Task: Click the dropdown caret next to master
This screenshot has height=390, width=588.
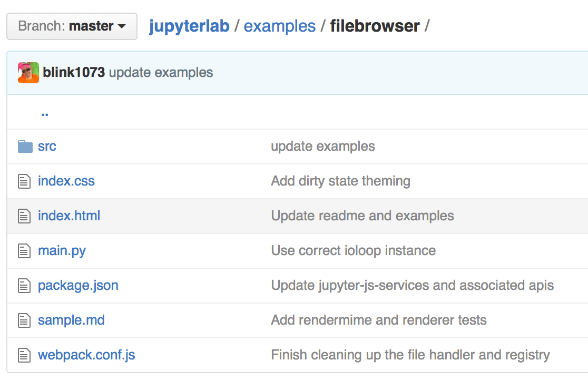Action: tap(122, 26)
